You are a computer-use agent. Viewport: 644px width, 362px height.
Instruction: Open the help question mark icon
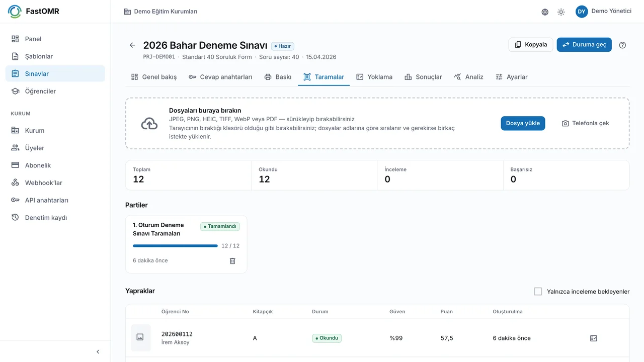point(622,45)
